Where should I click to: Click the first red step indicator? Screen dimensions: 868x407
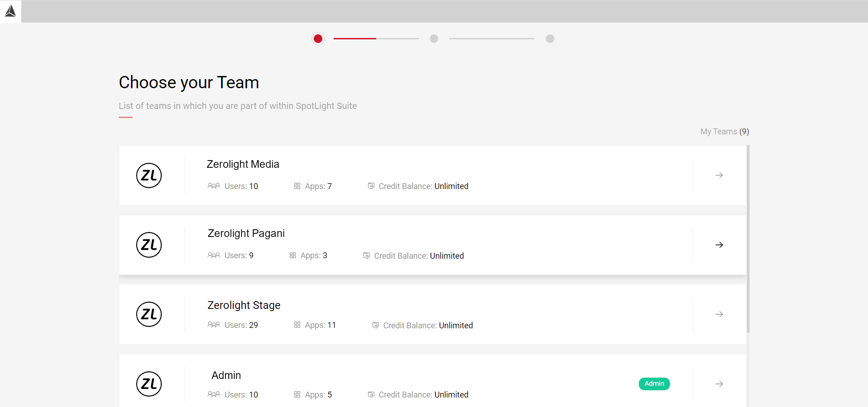pos(318,39)
